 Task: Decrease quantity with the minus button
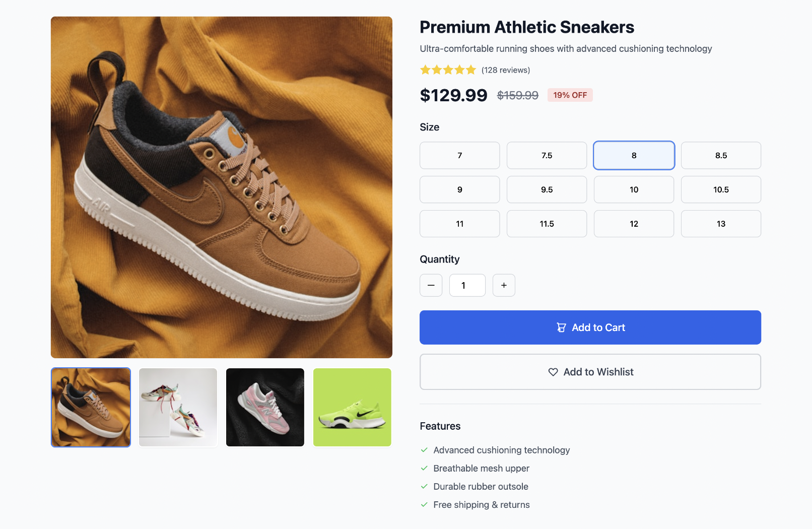coord(431,285)
